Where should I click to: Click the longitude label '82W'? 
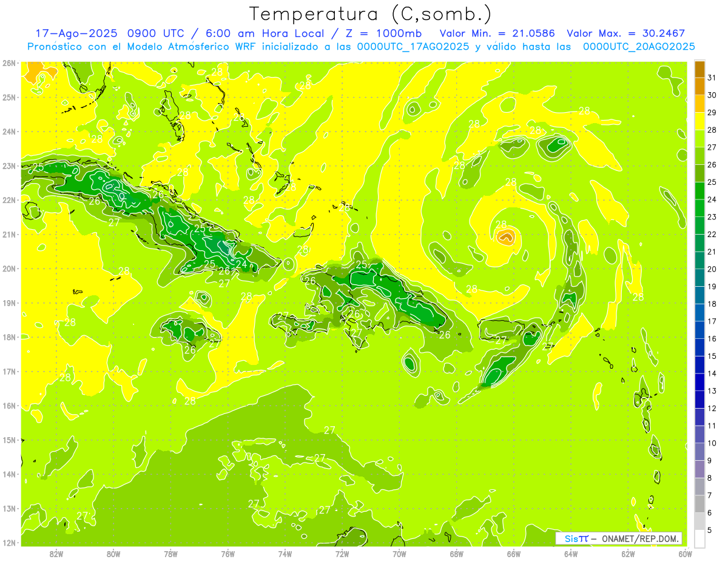click(x=56, y=554)
